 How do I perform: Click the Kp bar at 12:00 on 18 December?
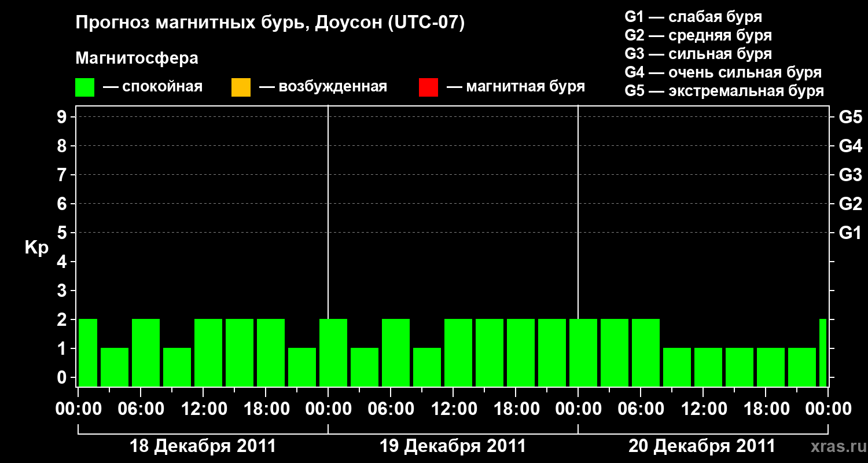208,352
